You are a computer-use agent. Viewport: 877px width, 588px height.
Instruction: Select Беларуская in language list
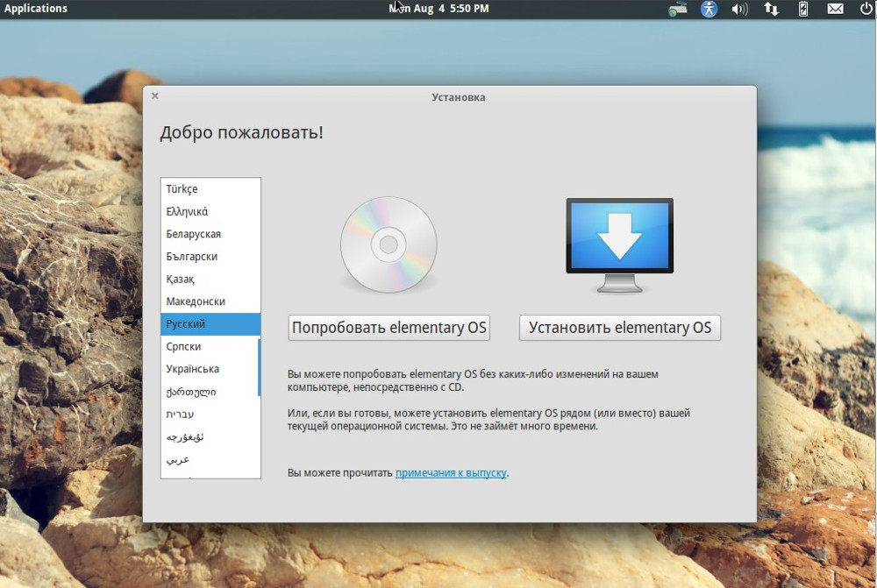[210, 234]
